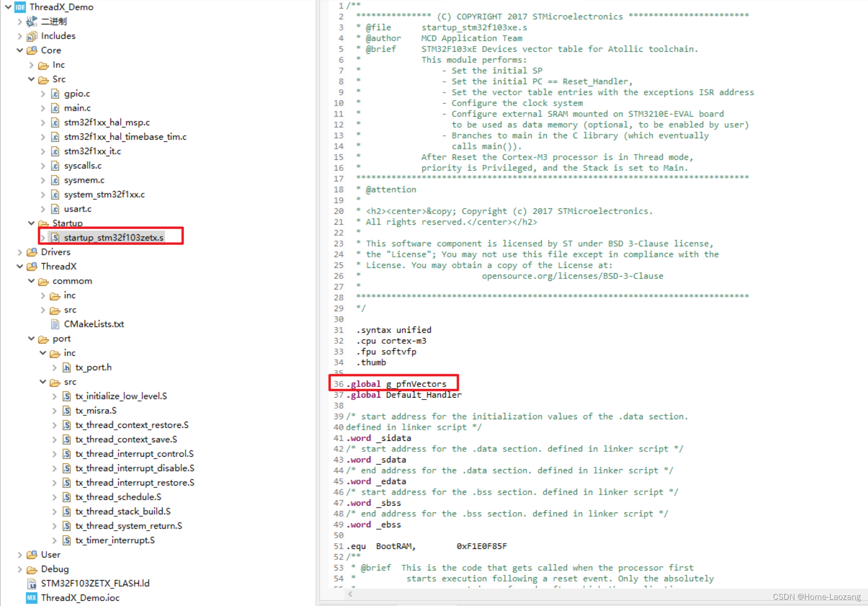Click the binaries icon beside 二进制

(31, 21)
